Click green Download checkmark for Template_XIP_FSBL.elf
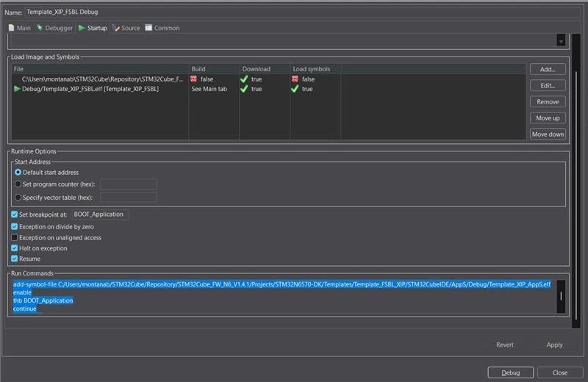The width and height of the screenshot is (588, 382). [244, 89]
